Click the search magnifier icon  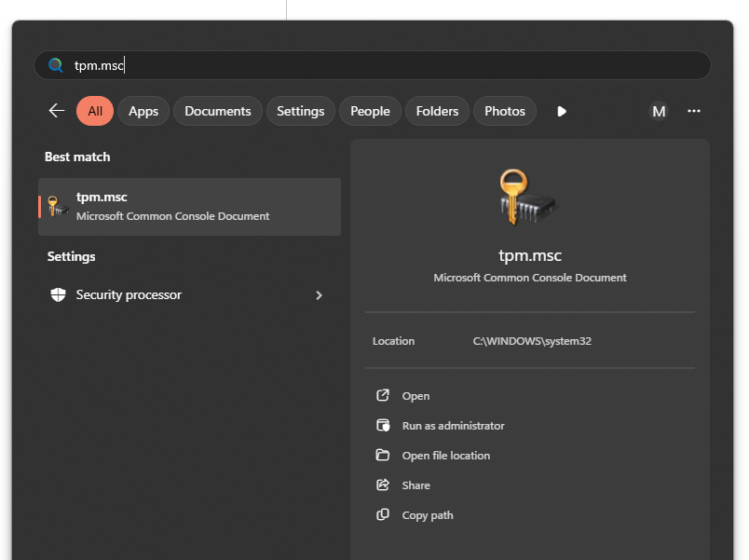click(56, 65)
